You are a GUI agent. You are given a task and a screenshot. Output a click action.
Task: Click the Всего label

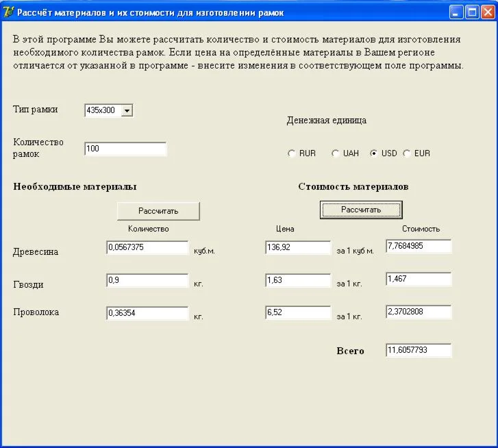[x=350, y=351]
